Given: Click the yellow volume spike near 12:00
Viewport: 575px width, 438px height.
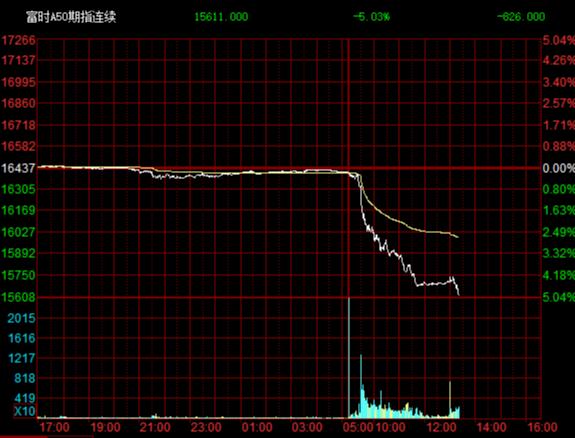Looking at the screenshot, I should [x=450, y=399].
